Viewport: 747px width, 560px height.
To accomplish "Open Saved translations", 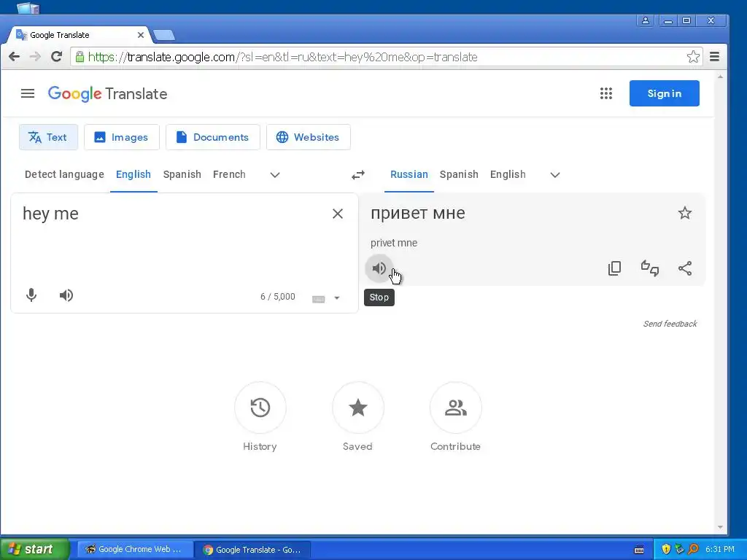I will (357, 408).
